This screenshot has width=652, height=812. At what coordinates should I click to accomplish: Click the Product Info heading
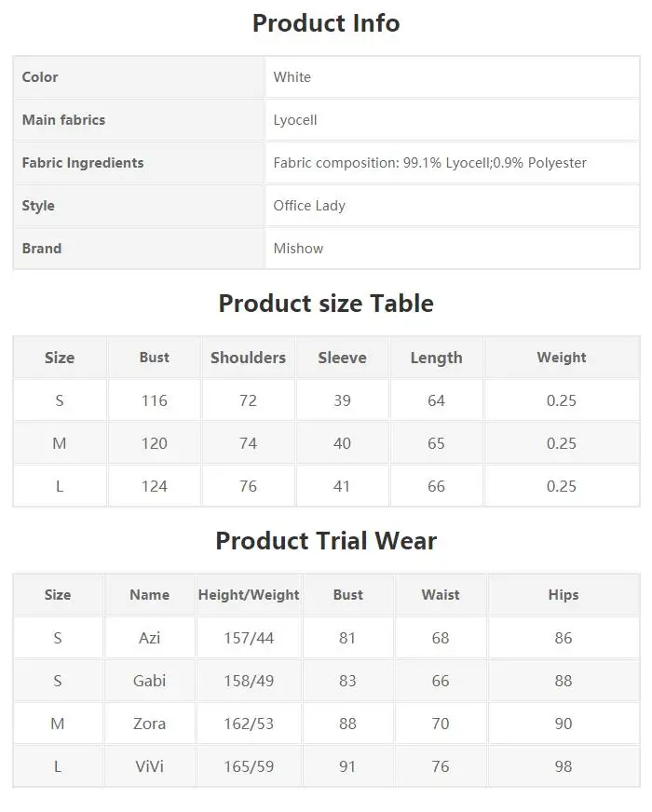click(x=326, y=23)
